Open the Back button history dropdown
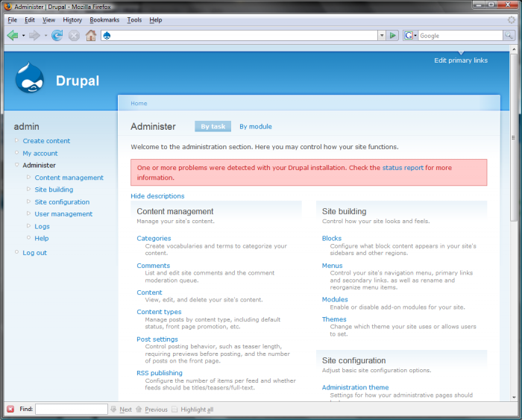 [23, 36]
